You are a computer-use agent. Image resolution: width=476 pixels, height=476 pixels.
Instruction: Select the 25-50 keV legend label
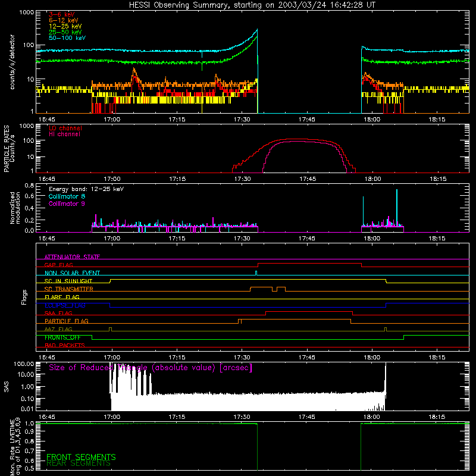coord(65,32)
